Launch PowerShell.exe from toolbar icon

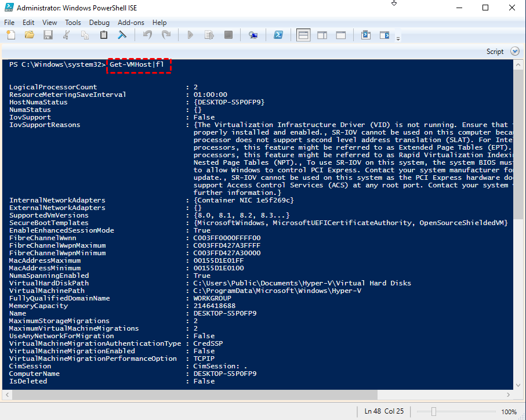278,35
